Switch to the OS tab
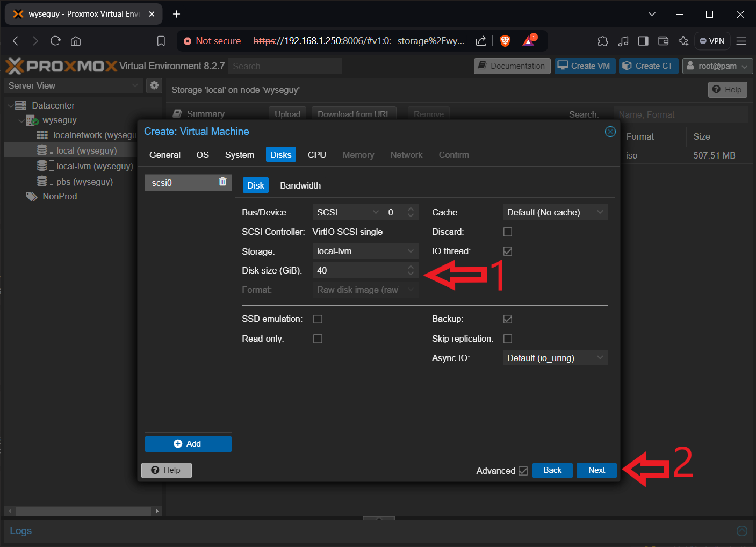Viewport: 756px width, 547px height. pos(203,155)
